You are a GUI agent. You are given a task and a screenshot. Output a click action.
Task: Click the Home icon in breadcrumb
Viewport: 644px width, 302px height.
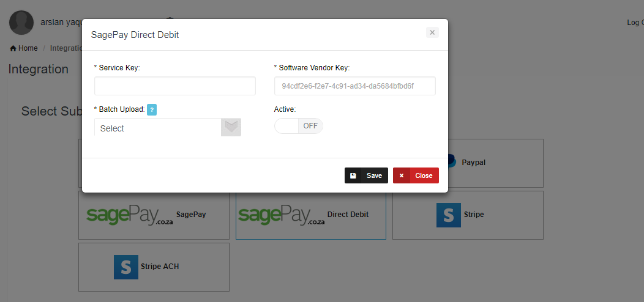click(13, 48)
